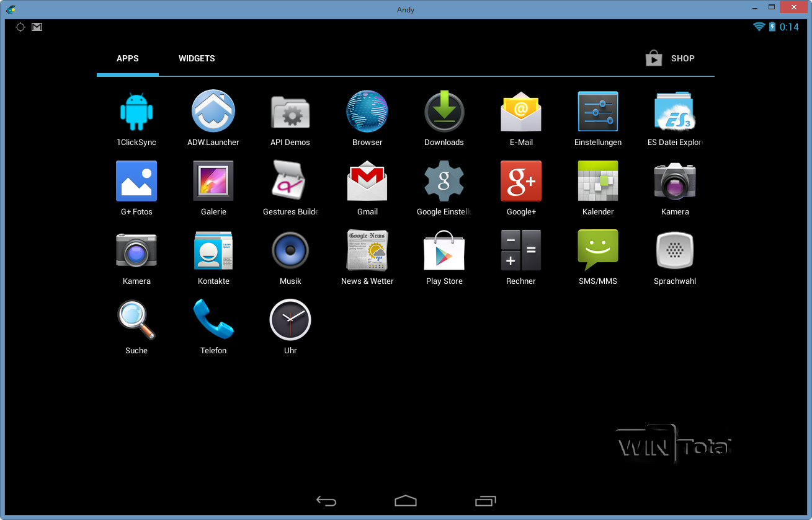
Task: Switch to the APPS tab
Action: pyautogui.click(x=128, y=58)
